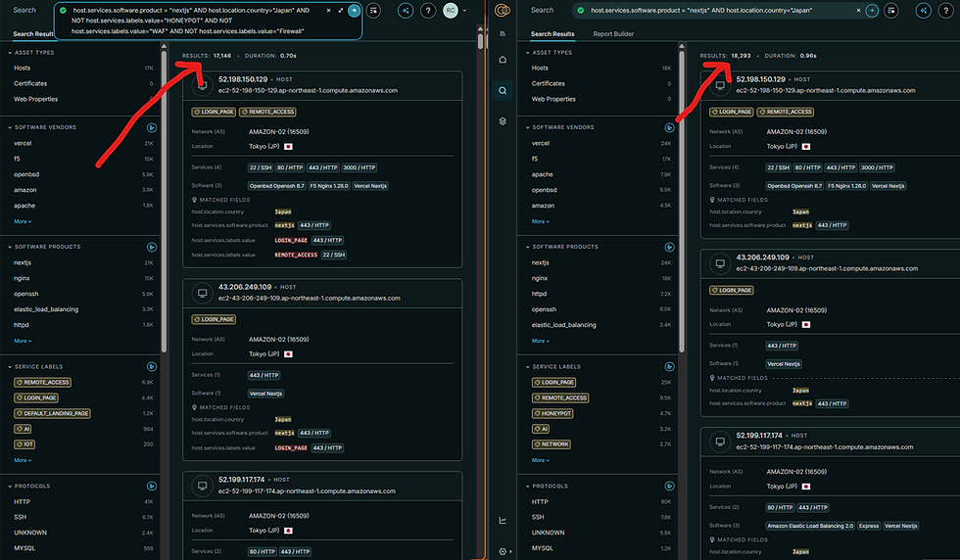Screen dimensions: 960x560
Task: Show More software products, 18,293-results window
Action: (541, 341)
